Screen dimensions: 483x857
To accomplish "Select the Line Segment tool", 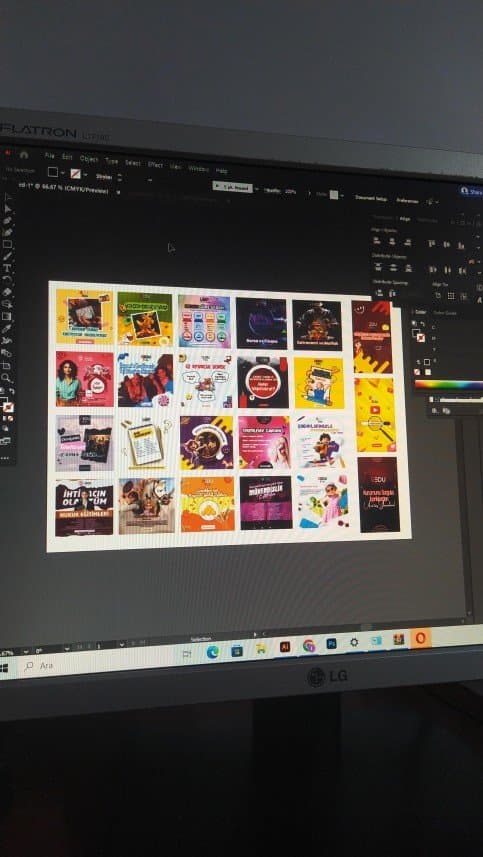I will click(x=7, y=256).
